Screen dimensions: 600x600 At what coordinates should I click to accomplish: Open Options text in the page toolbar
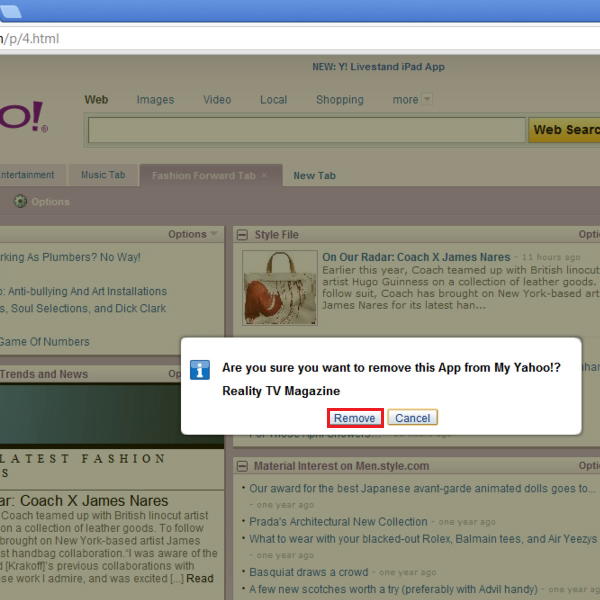tap(51, 202)
